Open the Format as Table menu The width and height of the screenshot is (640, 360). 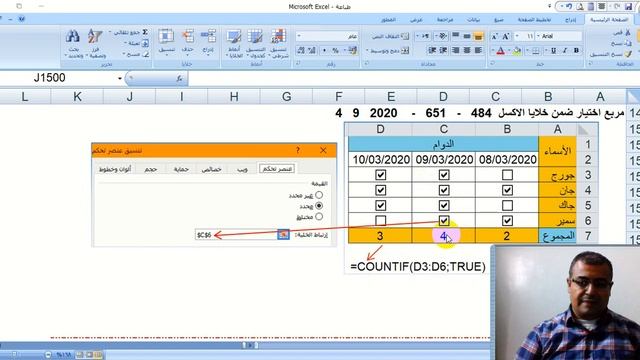point(256,43)
